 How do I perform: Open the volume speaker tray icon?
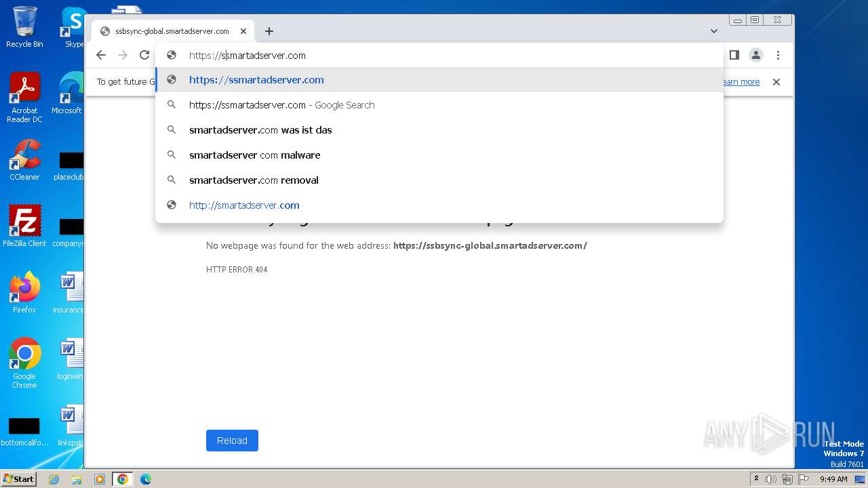(x=771, y=479)
